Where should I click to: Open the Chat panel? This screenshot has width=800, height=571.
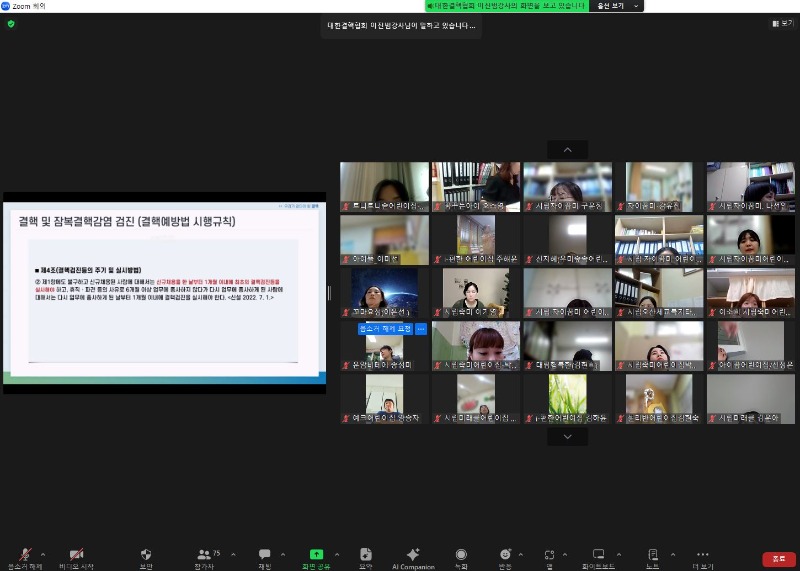pos(264,554)
